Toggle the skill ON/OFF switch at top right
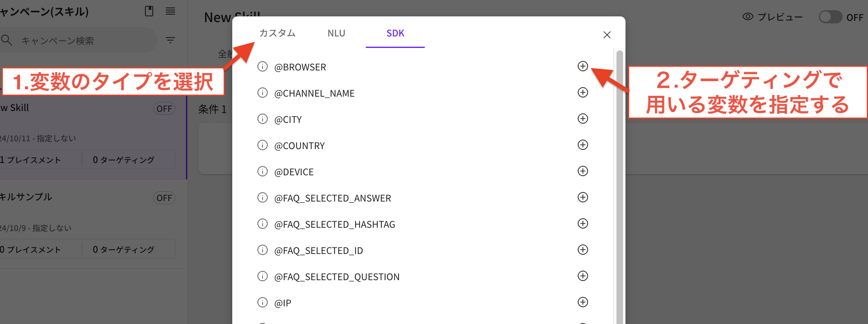868x324 pixels. [x=830, y=17]
